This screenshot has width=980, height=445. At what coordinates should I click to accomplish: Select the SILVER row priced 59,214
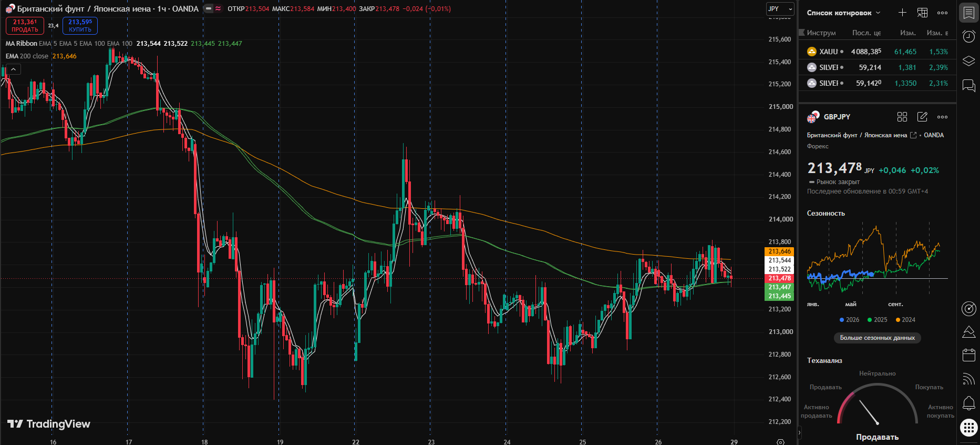[x=877, y=67]
